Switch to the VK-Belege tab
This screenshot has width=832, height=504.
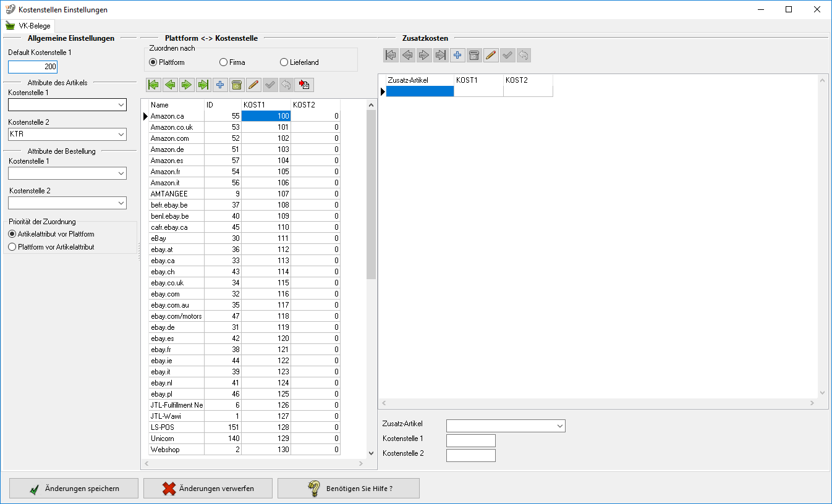(30, 26)
